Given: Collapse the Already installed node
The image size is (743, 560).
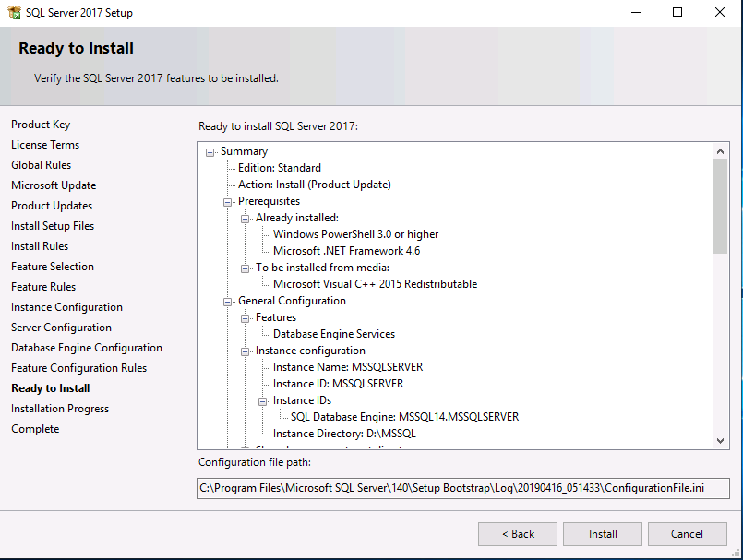Looking at the screenshot, I should 245,219.
